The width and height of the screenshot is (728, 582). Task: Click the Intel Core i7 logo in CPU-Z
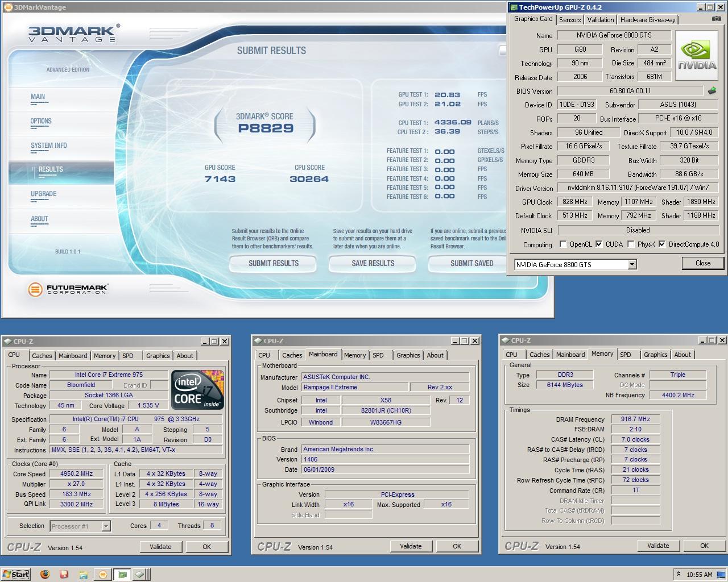197,389
